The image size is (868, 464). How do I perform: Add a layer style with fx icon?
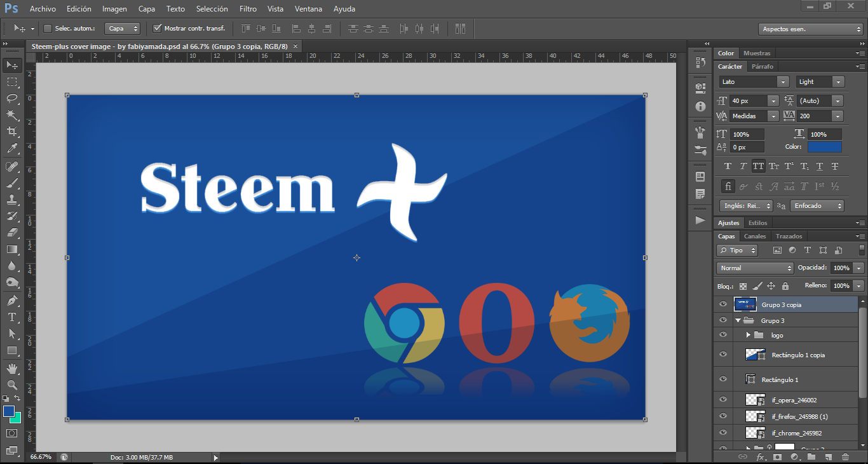coord(760,457)
